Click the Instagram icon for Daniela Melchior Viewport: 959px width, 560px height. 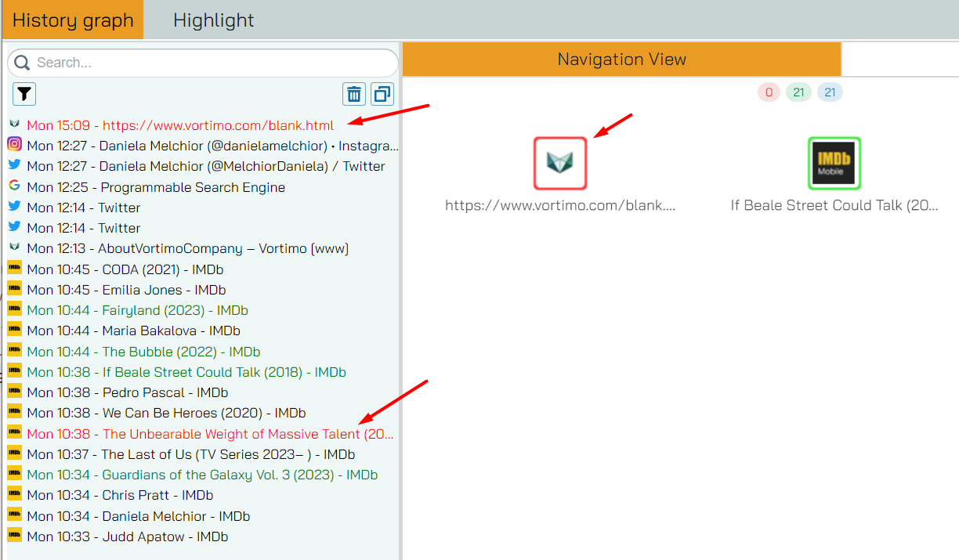pos(14,144)
